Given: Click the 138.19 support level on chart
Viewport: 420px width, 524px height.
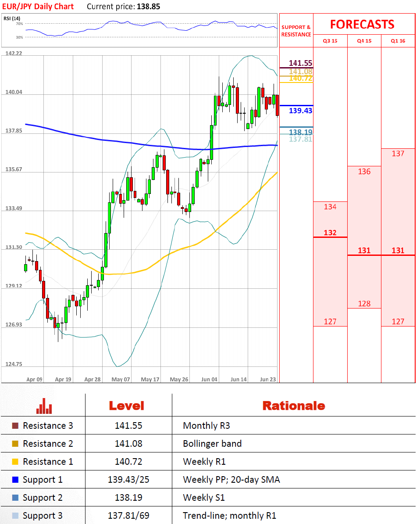Looking at the screenshot, I should click(300, 133).
